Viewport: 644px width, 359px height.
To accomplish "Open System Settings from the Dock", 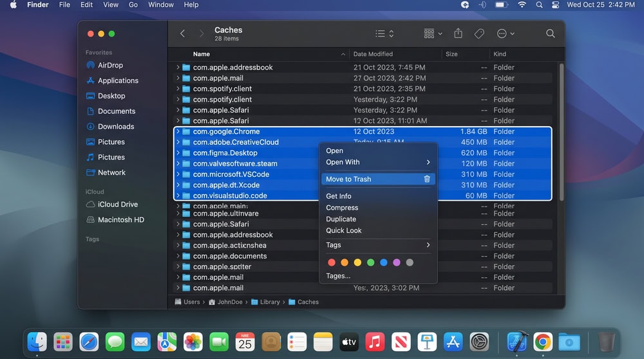I will 479,342.
